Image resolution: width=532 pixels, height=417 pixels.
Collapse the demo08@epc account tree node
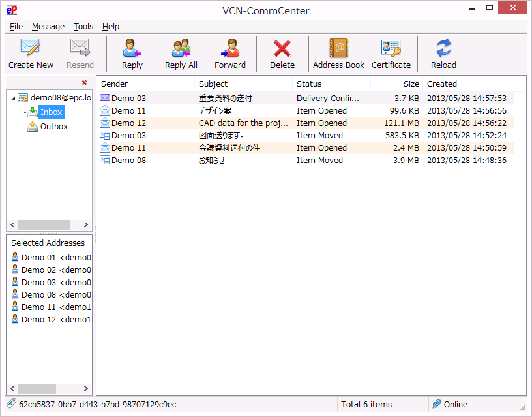(13, 99)
